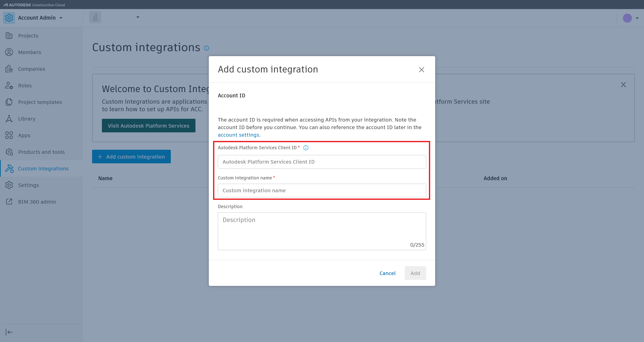Select Custom integrations sidebar label
This screenshot has width=644, height=342.
(x=43, y=169)
